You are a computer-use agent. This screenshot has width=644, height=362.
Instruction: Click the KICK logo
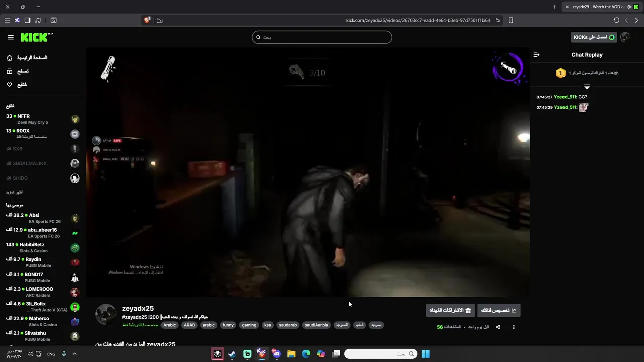coord(36,37)
